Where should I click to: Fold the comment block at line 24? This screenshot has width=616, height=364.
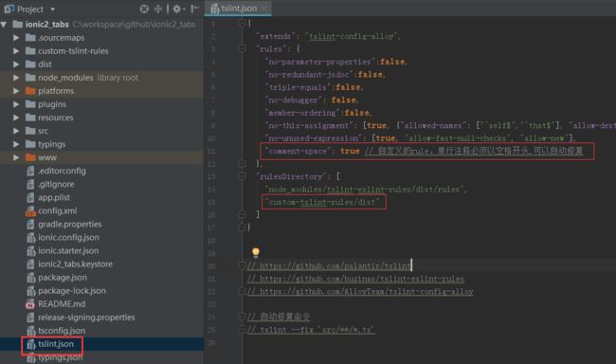[x=242, y=317]
